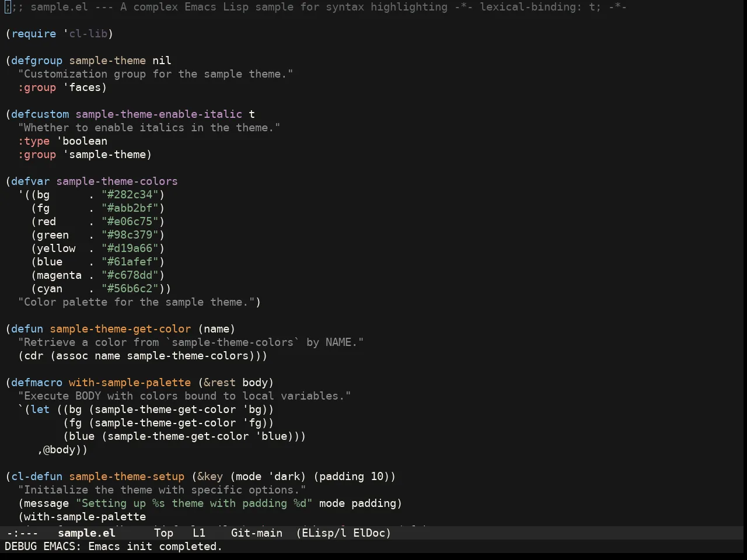Click 'sample-theme-colors' in defvar line
Screen dimensions: 747x560
(117, 181)
